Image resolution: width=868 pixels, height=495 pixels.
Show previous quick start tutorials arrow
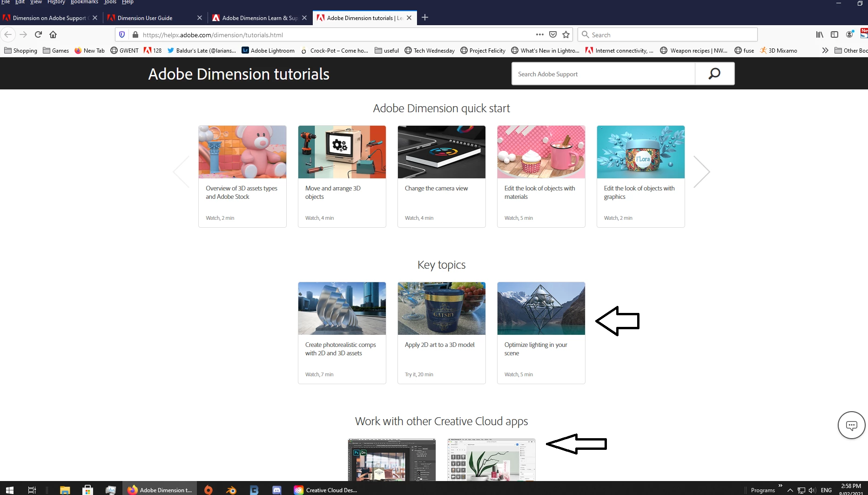click(181, 172)
